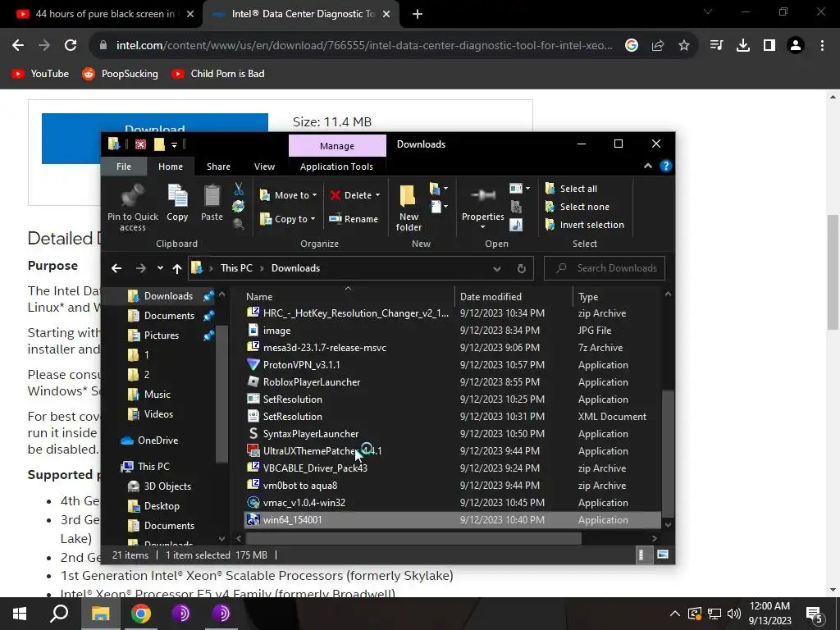Go up one folder level in Explorer
Viewport: 840px width, 630px height.
(177, 268)
